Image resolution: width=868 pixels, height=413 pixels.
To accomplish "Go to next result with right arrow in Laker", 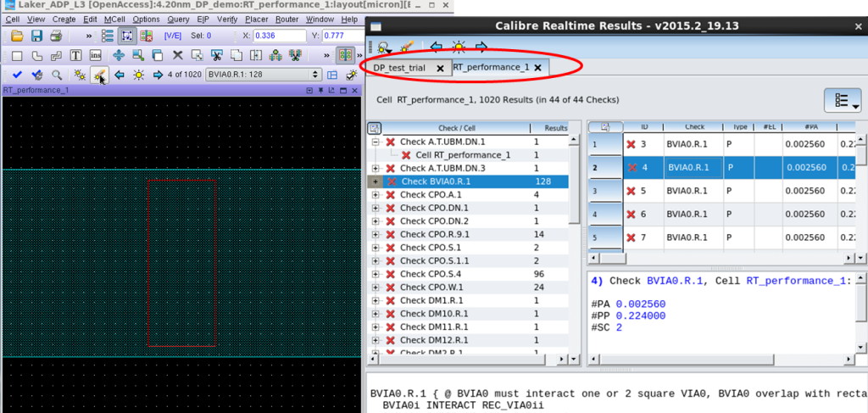I will (x=158, y=75).
